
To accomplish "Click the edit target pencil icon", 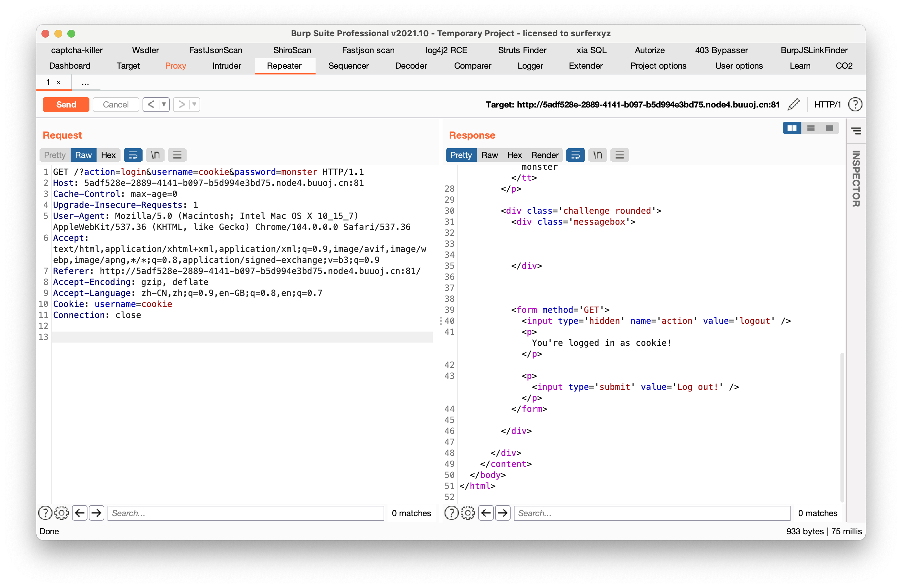I will (x=793, y=104).
